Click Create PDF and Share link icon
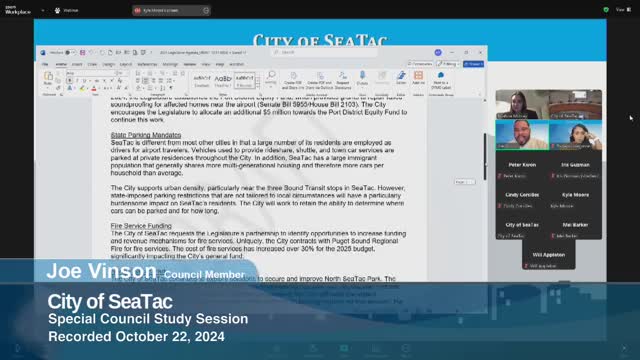 [x=293, y=80]
